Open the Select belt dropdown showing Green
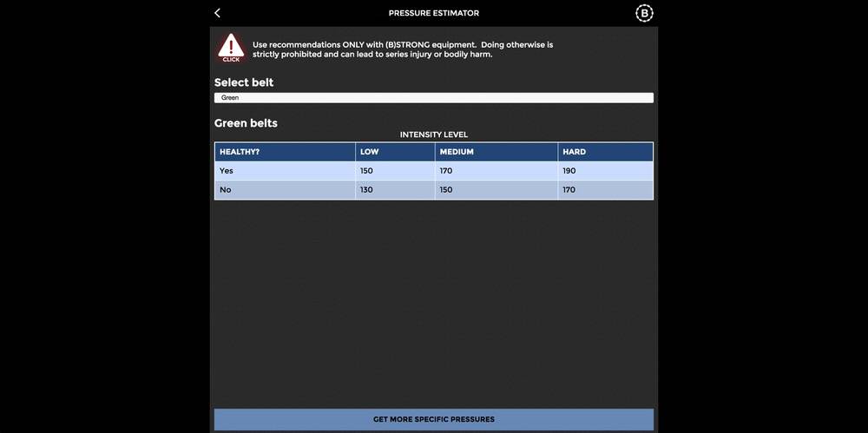The width and height of the screenshot is (868, 433). coord(433,98)
